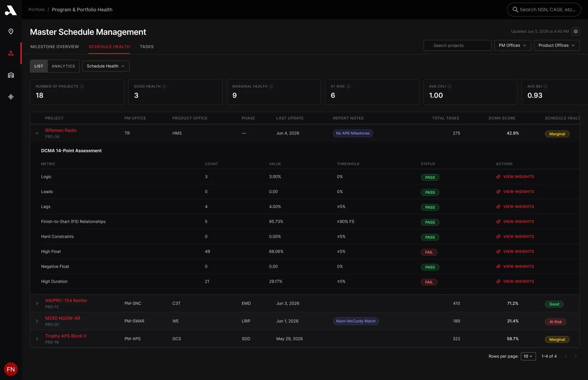Click the Good health badge
Viewport: 588px width, 380px height.
[554, 304]
